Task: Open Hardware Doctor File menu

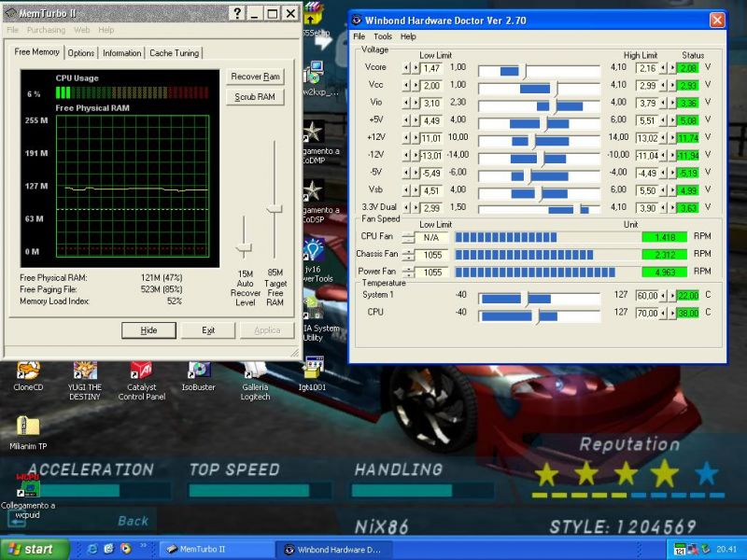Action: (x=359, y=36)
